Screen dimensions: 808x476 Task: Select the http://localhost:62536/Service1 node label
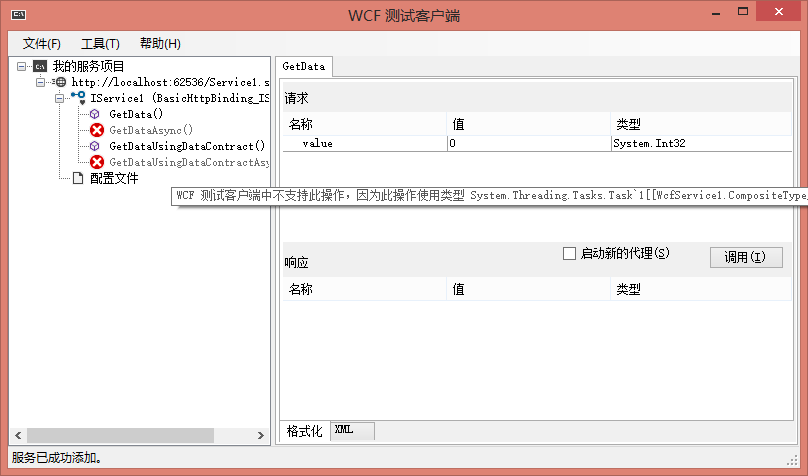point(170,82)
